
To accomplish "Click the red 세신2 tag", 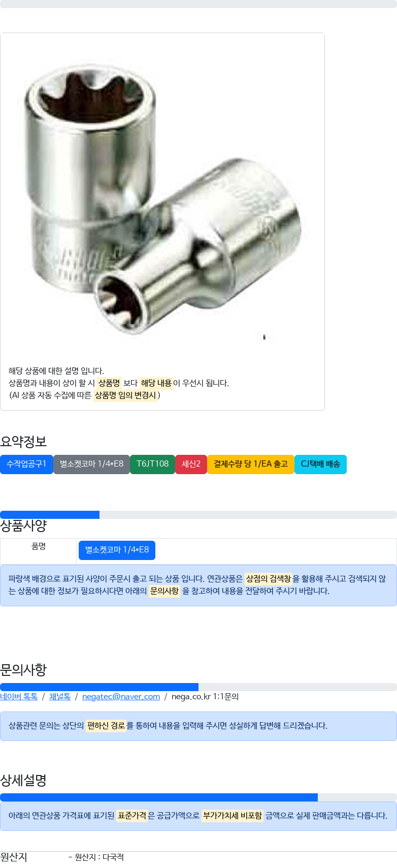I will pyautogui.click(x=191, y=464).
